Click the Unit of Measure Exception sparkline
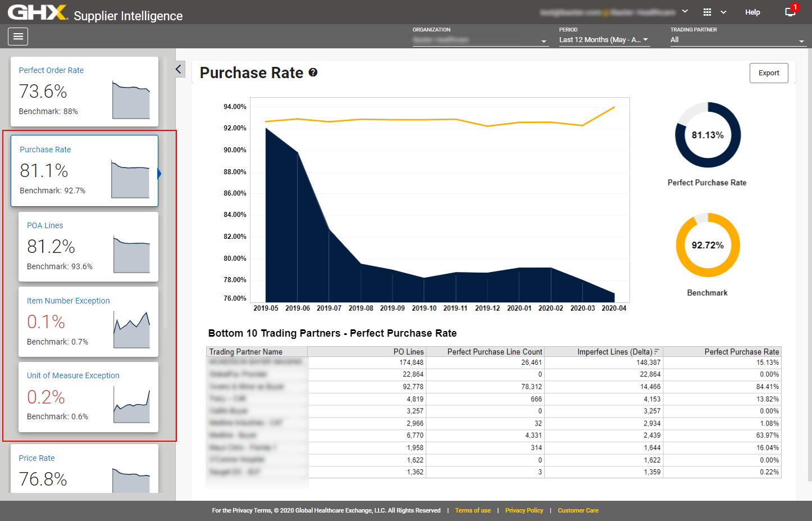 pyautogui.click(x=132, y=405)
